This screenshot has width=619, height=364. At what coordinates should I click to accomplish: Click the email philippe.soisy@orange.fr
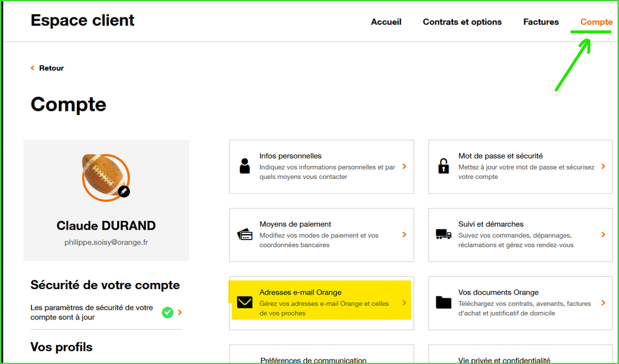(106, 243)
